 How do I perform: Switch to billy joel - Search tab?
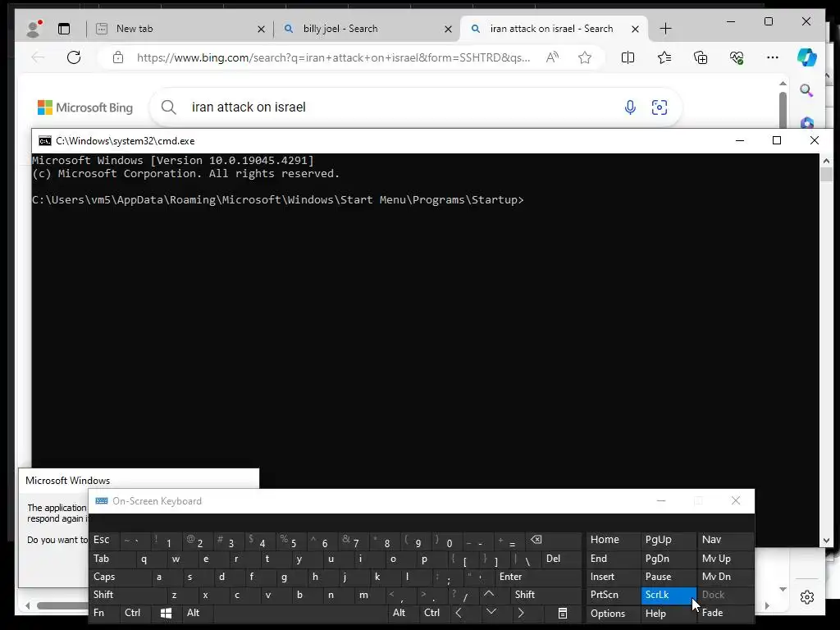pos(367,29)
